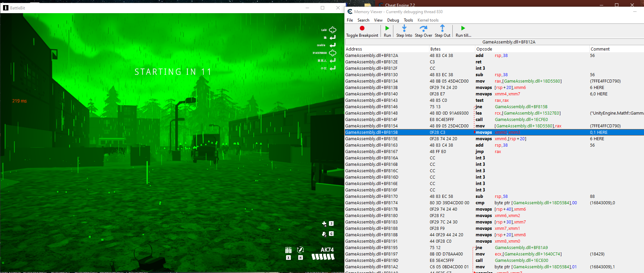Open the File menu in Memory Viewer
This screenshot has width=644, height=273.
pyautogui.click(x=350, y=20)
